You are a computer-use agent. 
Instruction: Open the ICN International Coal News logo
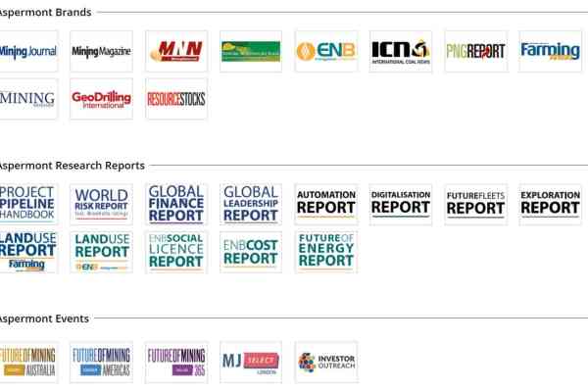(x=401, y=51)
